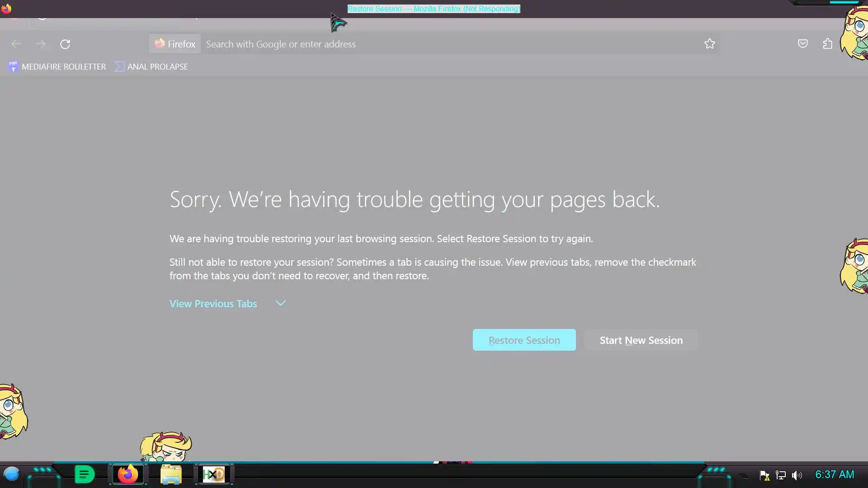Bookmark this page with star icon
The height and width of the screenshot is (488, 868).
[709, 44]
